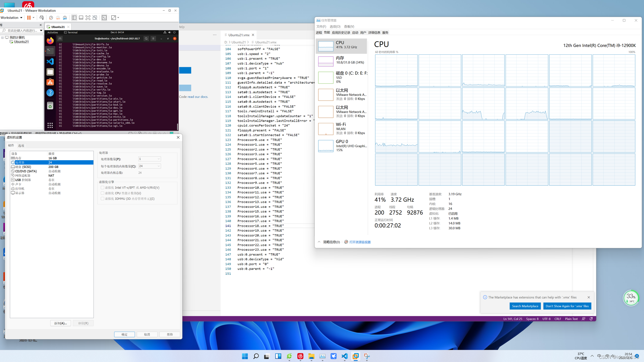Click the VMware console view icon

(x=104, y=18)
